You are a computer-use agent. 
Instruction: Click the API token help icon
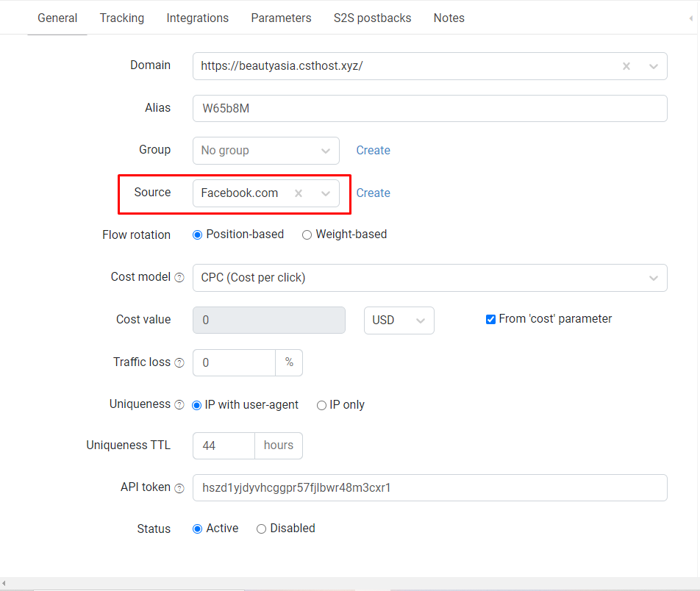(179, 488)
